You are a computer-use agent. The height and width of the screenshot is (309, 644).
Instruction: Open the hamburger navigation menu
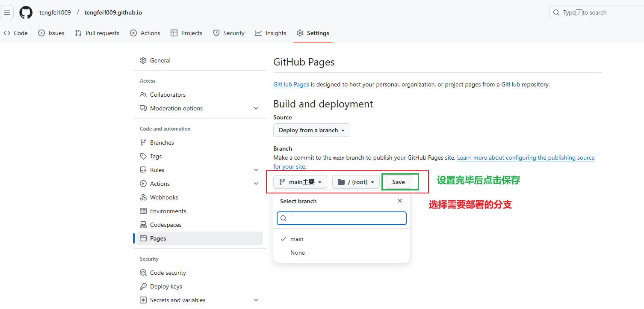pos(7,12)
